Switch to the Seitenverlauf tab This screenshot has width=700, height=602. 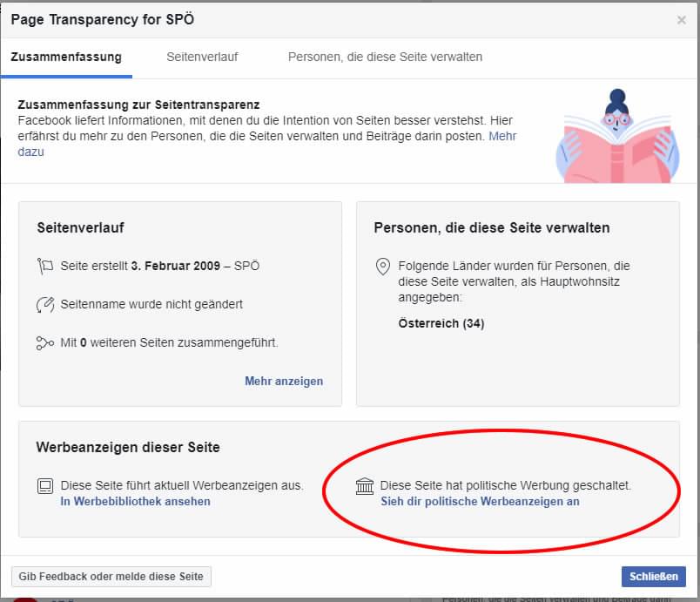tap(202, 57)
